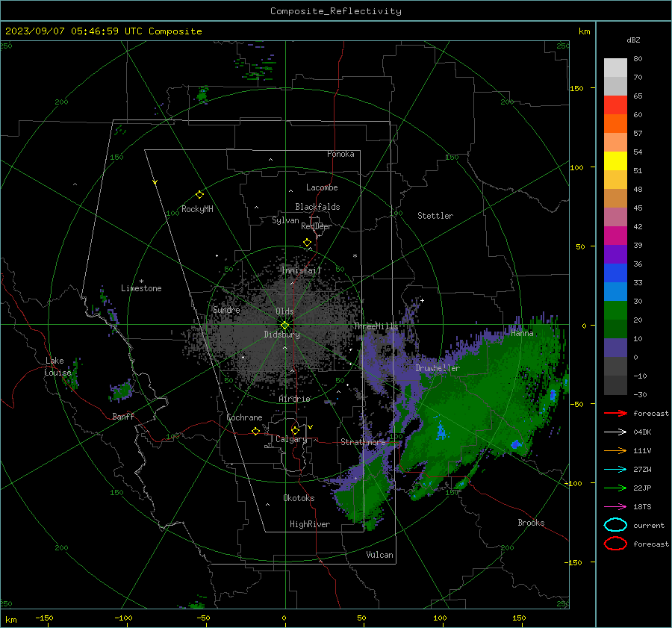672x628 pixels.
Task: Click the yellow diamond marker below RedDeer
Action: [307, 243]
